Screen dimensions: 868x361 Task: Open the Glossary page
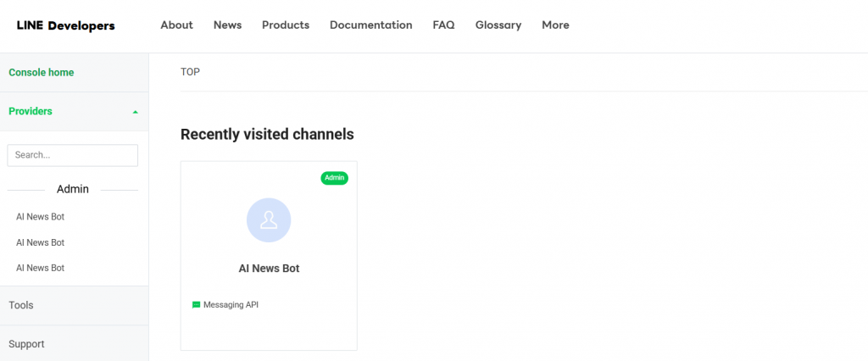(498, 25)
